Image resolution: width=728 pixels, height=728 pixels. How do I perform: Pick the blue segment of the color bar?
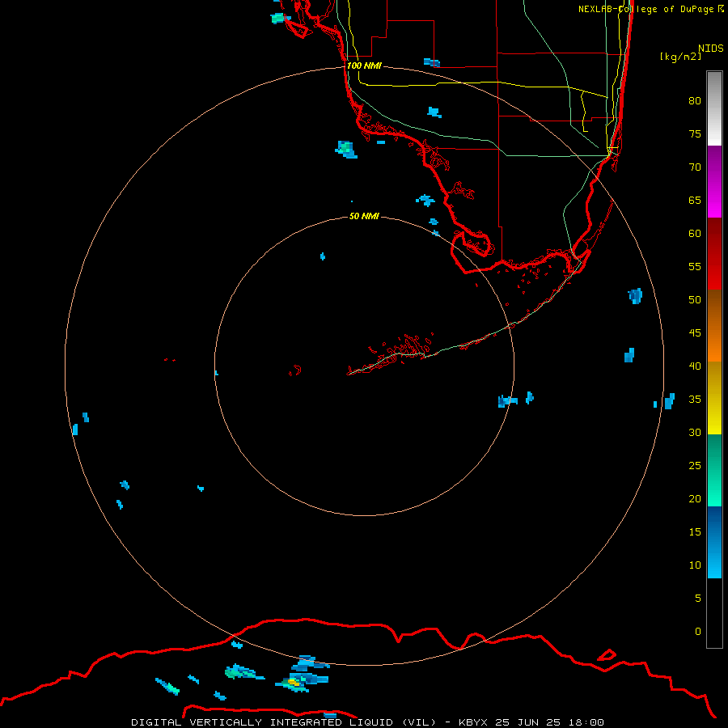click(x=714, y=542)
